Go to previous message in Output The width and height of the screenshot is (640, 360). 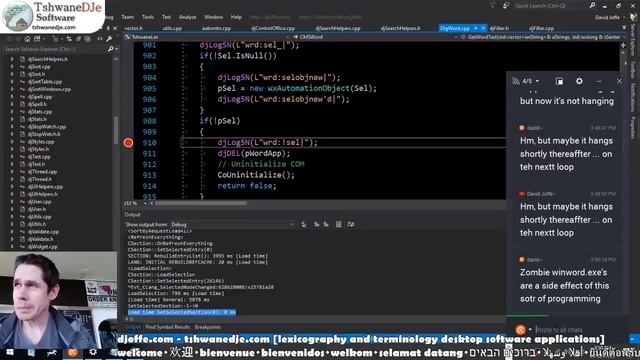click(316, 224)
